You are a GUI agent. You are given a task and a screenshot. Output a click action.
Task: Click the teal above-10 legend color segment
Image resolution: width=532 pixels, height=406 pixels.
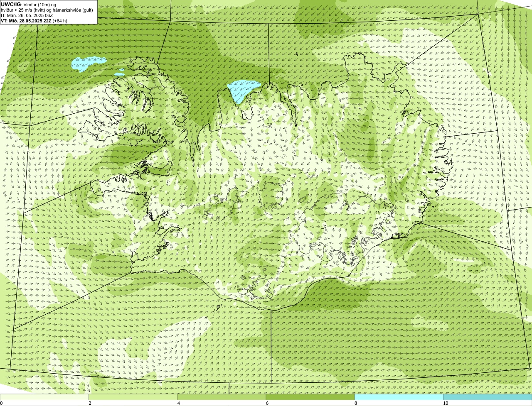pyautogui.click(x=488, y=397)
